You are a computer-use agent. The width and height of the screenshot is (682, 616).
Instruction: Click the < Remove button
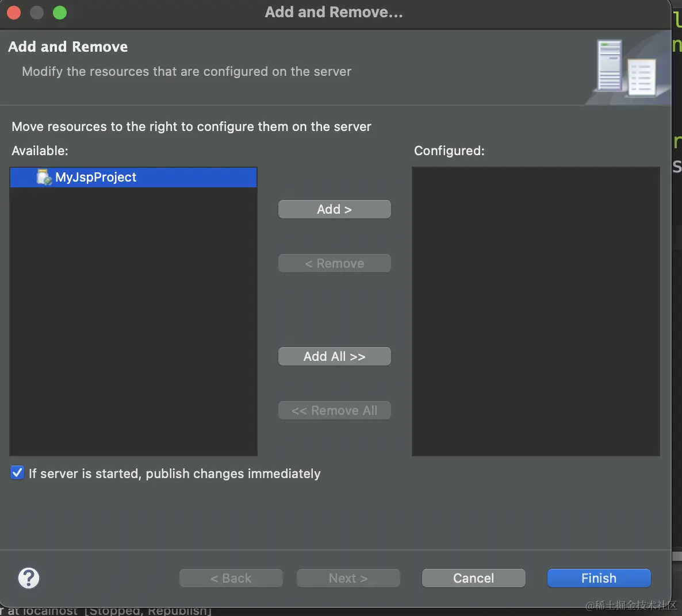pyautogui.click(x=334, y=263)
